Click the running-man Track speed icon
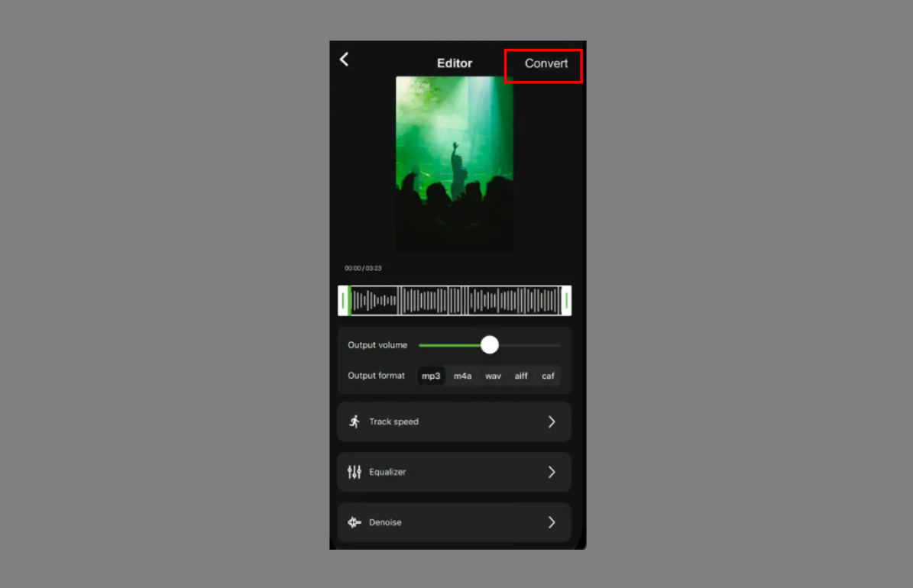 [355, 422]
